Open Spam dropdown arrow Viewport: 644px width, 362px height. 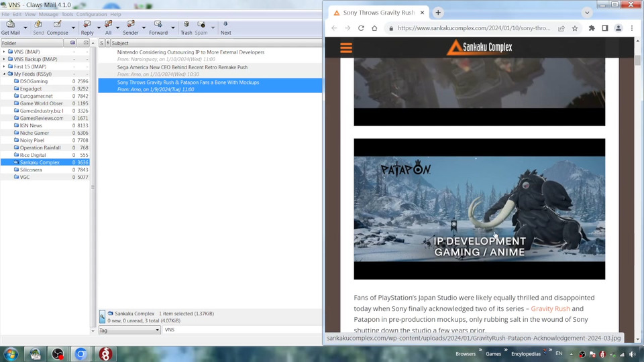(x=213, y=28)
